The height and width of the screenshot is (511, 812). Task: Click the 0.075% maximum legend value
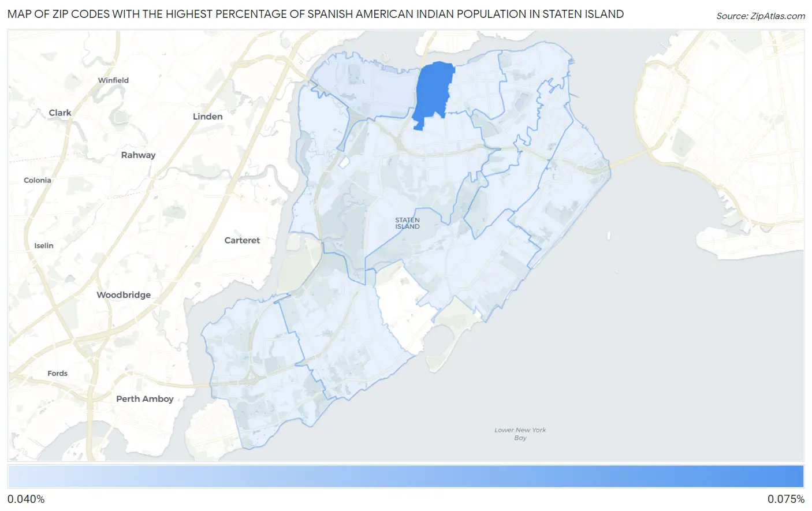tap(786, 499)
